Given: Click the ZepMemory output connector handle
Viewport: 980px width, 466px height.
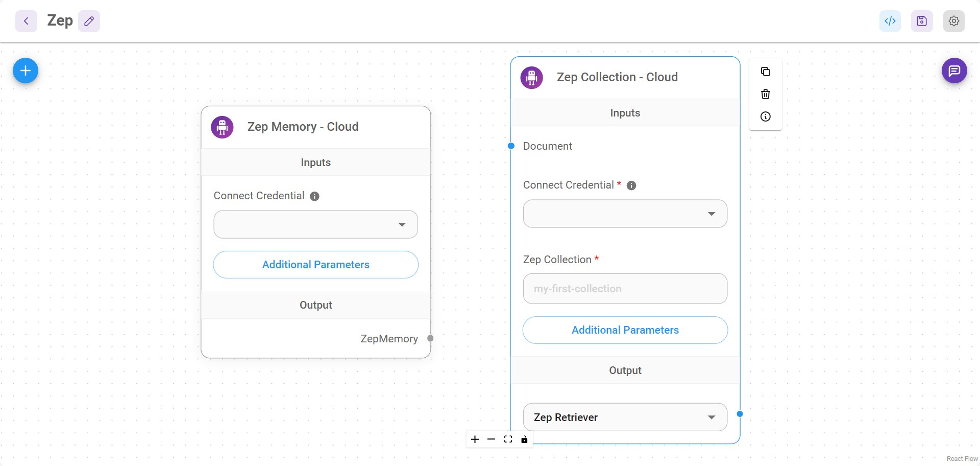Looking at the screenshot, I should click(x=430, y=338).
